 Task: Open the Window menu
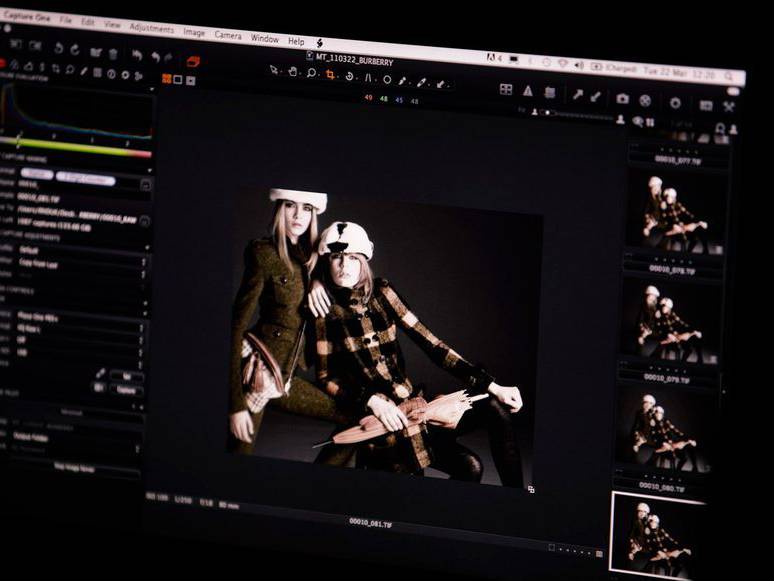click(x=265, y=39)
